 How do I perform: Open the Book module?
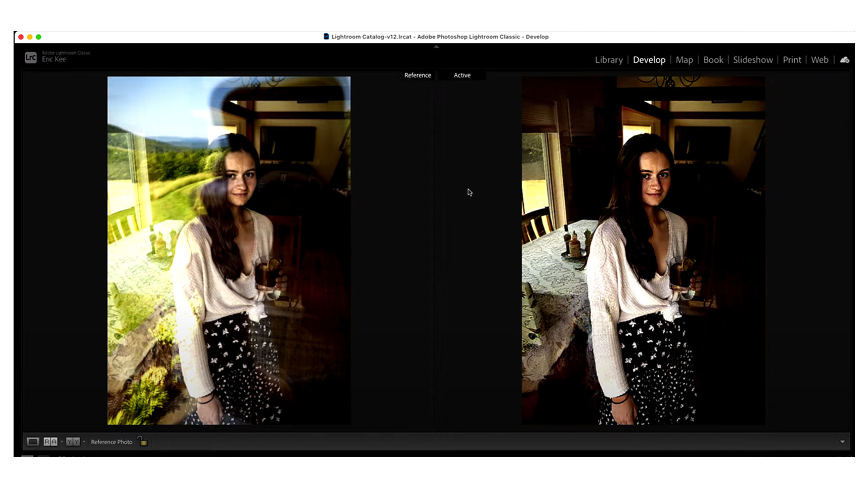click(713, 60)
